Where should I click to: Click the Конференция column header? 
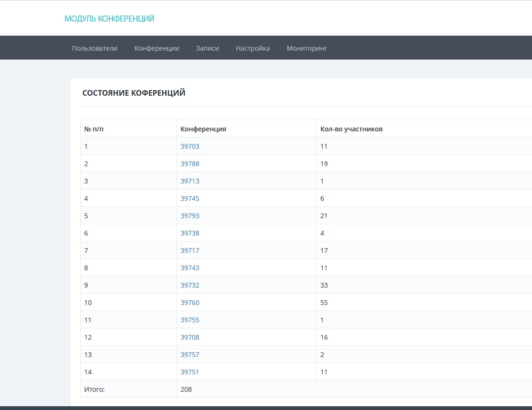pos(203,129)
